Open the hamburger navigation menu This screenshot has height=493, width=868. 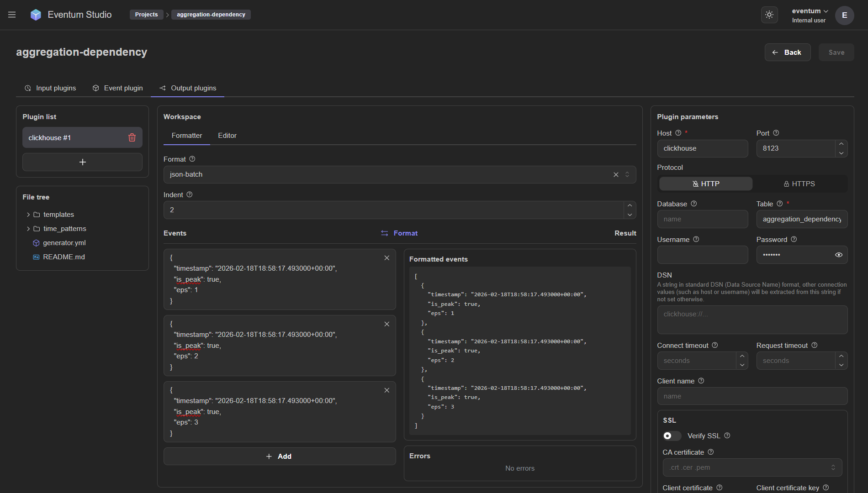click(x=12, y=15)
